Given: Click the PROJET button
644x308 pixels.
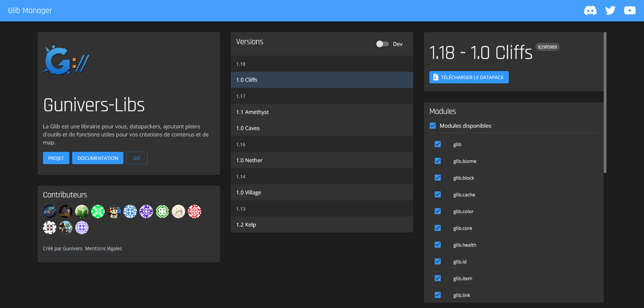Looking at the screenshot, I should pyautogui.click(x=56, y=158).
